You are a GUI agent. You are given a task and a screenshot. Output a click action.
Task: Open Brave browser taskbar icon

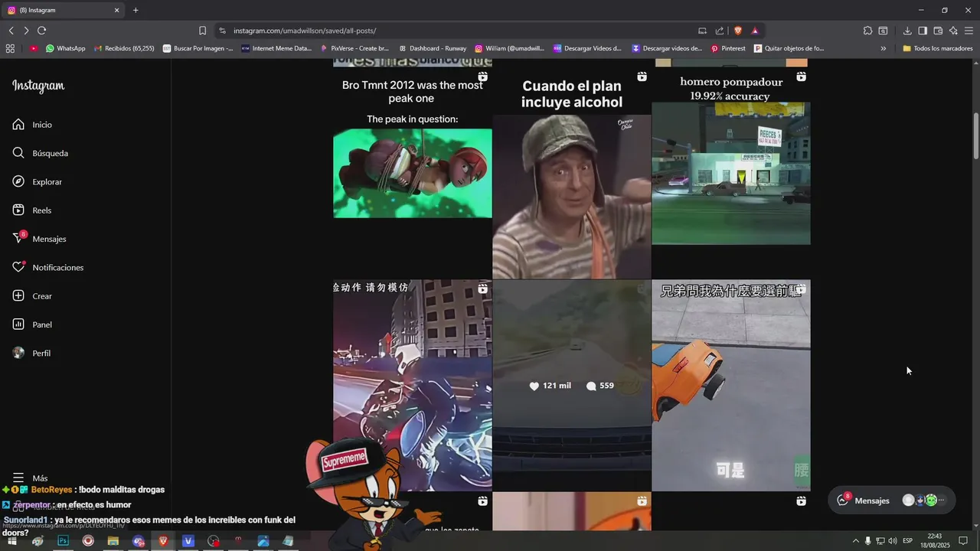[163, 541]
